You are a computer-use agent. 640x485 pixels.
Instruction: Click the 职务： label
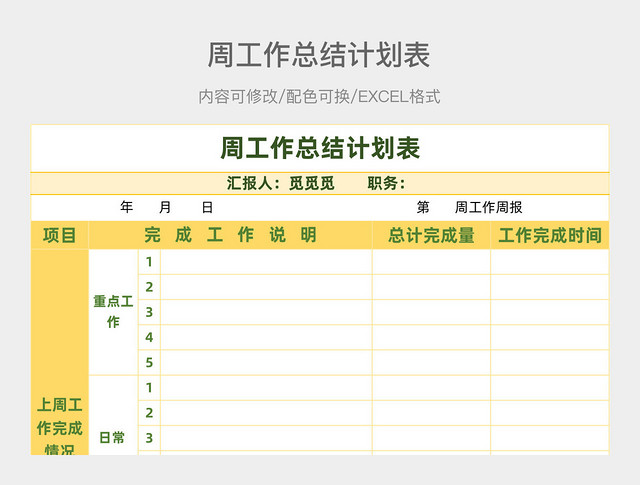[x=386, y=183]
